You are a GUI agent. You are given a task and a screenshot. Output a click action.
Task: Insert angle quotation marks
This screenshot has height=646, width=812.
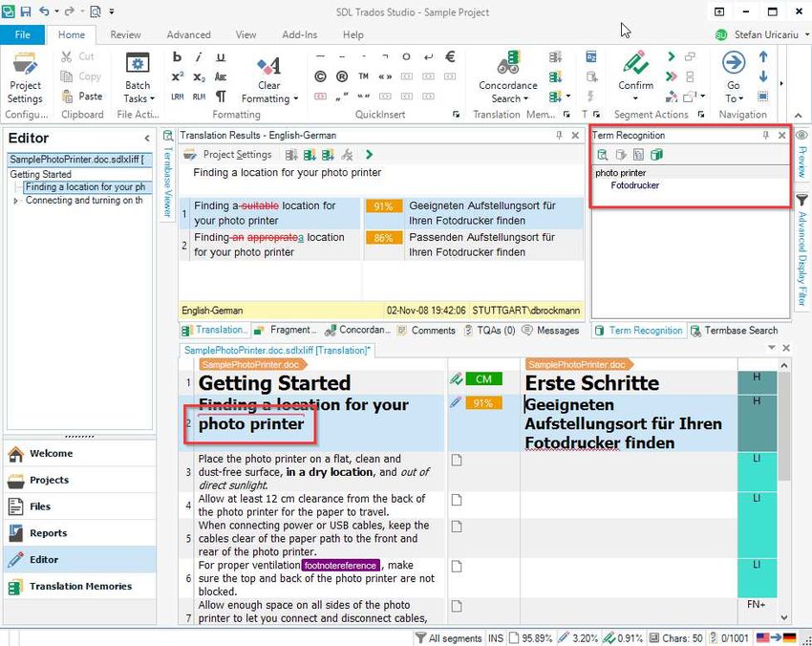pyautogui.click(x=385, y=76)
